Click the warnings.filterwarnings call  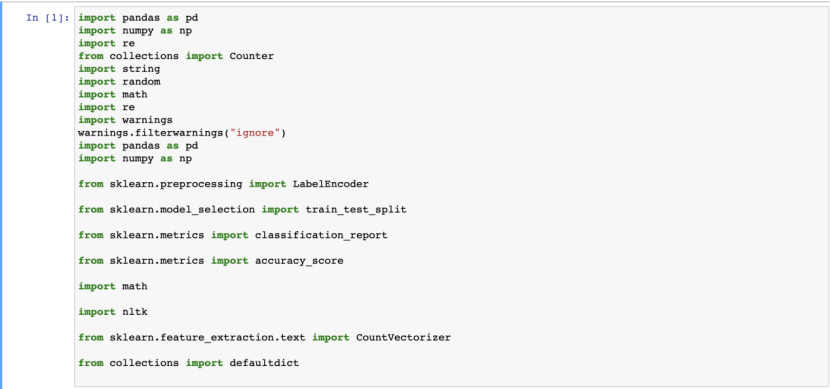182,133
